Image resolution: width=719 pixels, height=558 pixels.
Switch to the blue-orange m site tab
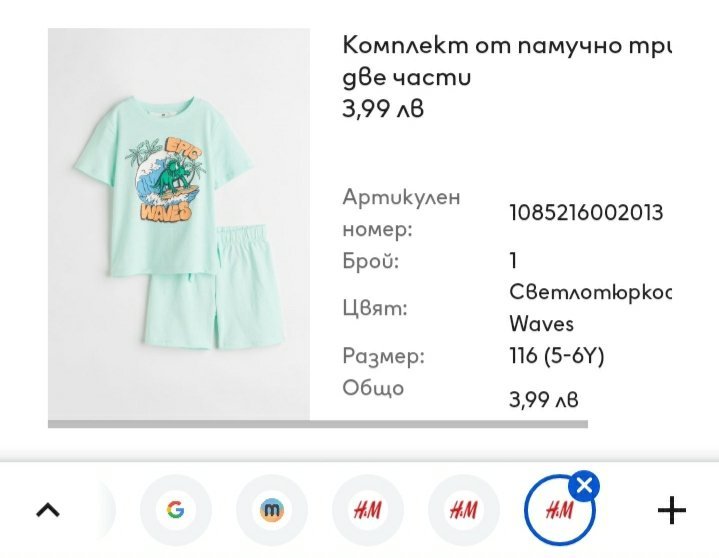point(272,510)
